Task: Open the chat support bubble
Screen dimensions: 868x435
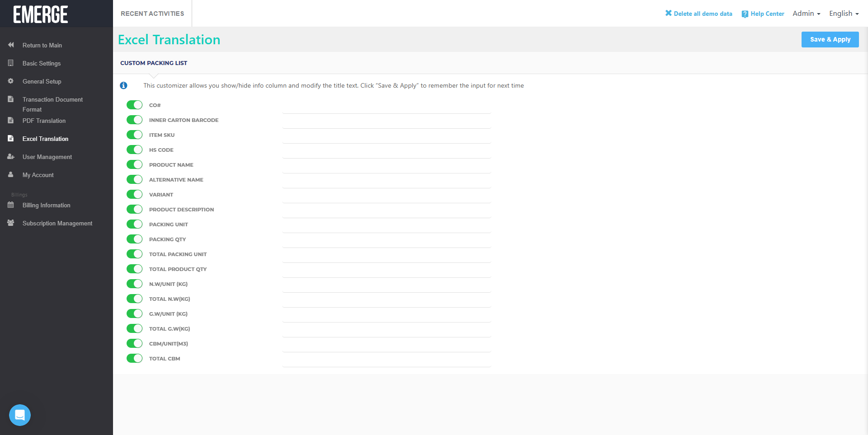Action: tap(20, 415)
